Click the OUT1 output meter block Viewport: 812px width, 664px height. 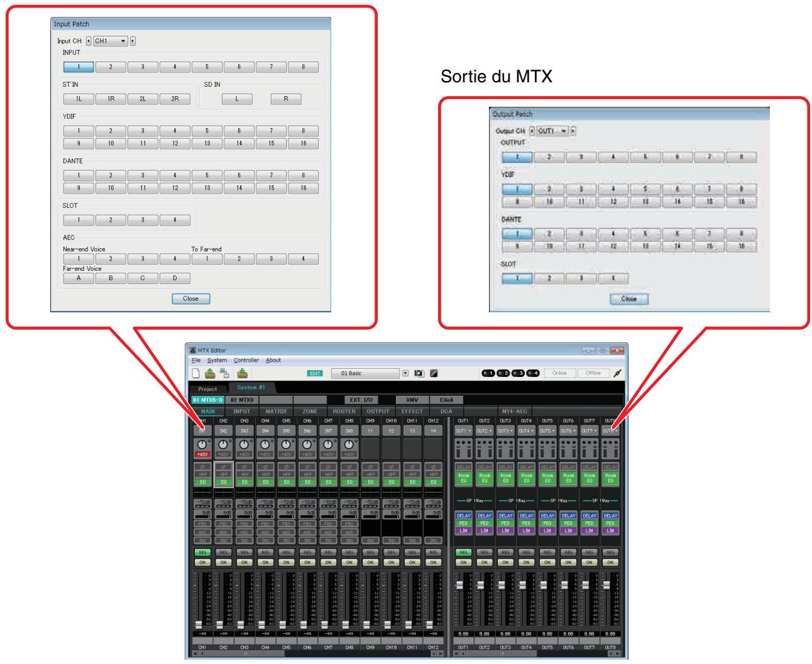pos(464,448)
